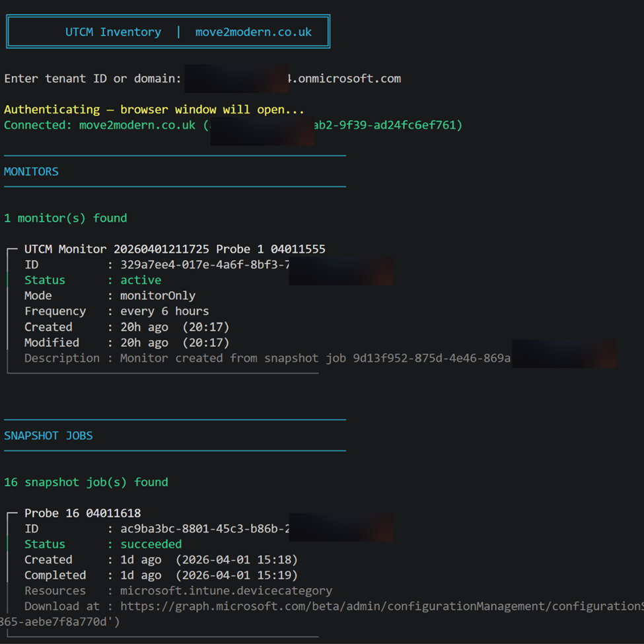Click the Completed timestamp 2026-04-01 15:19
Screen dimensions: 644x644
tap(236, 575)
